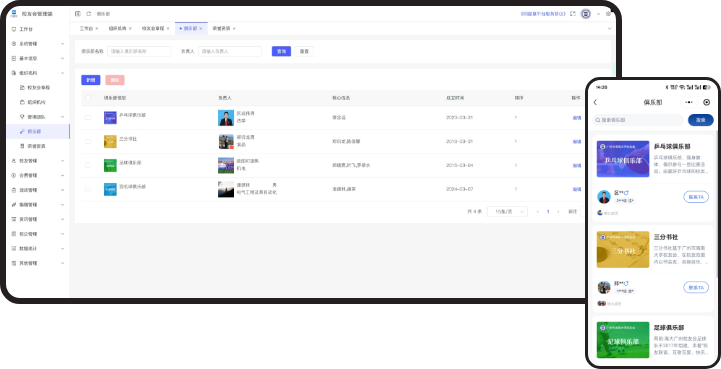The width and height of the screenshot is (721, 369).
Task: Tap the 足球俱乐部 green banner on the phone
Action: 623,340
